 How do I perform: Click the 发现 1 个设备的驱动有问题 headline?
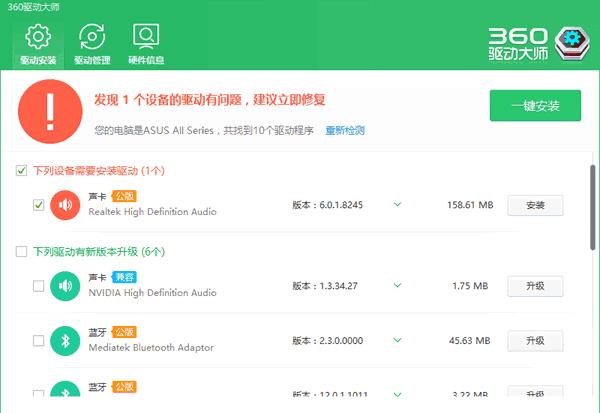[210, 100]
